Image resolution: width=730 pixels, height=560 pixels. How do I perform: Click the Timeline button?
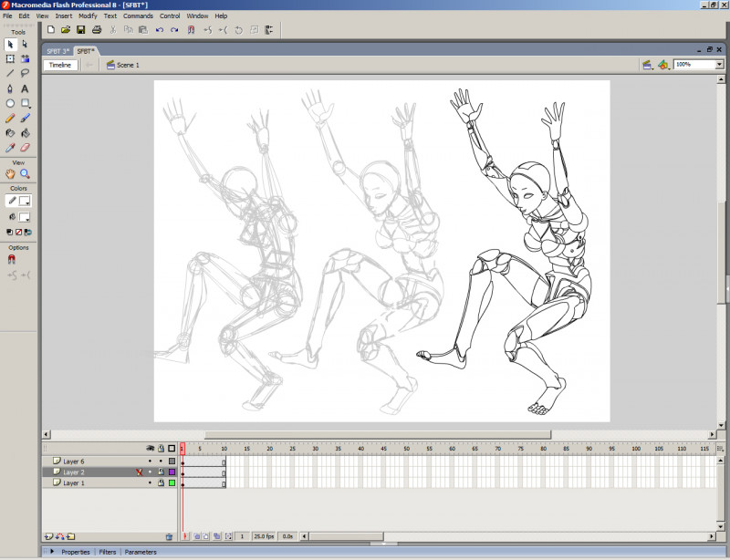[x=59, y=66]
